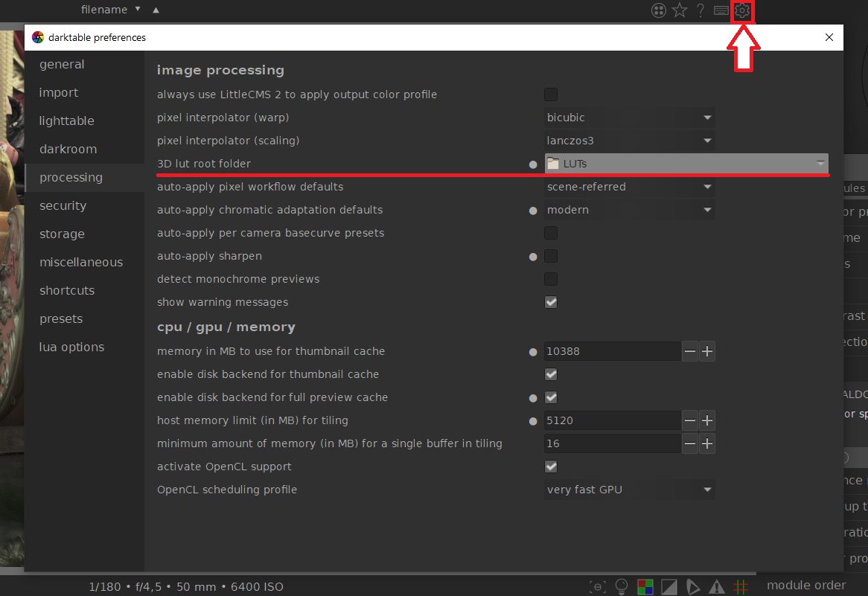Toggle guides grid overlay icon
The height and width of the screenshot is (596, 868).
[741, 586]
